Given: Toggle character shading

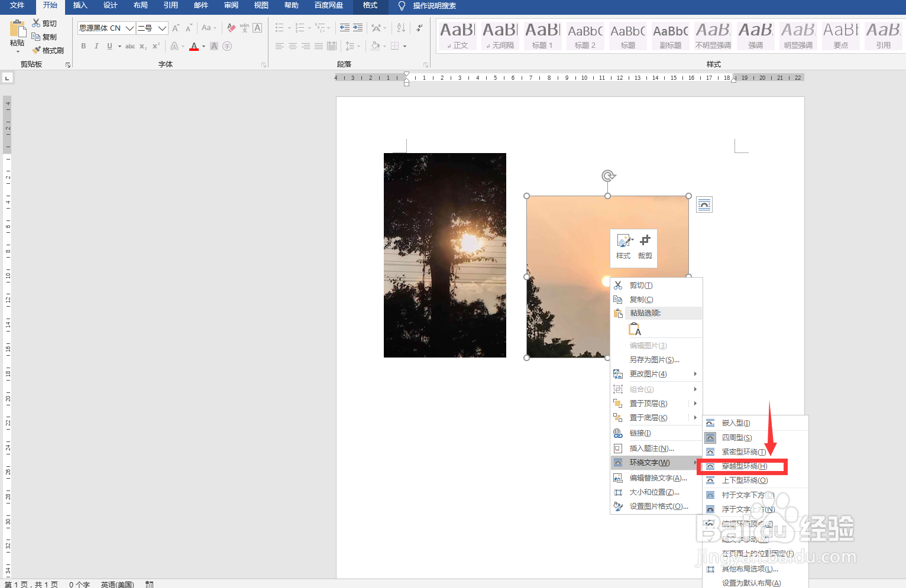Looking at the screenshot, I should (214, 46).
